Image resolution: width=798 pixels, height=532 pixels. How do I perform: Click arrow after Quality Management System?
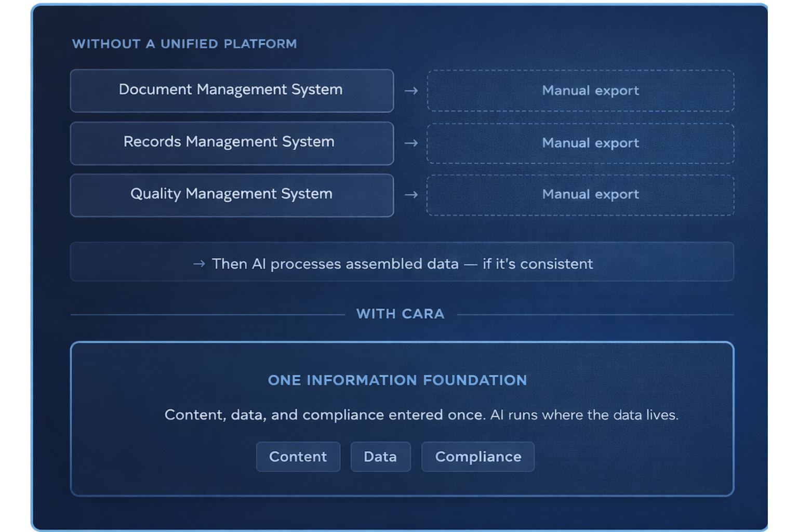click(x=411, y=195)
